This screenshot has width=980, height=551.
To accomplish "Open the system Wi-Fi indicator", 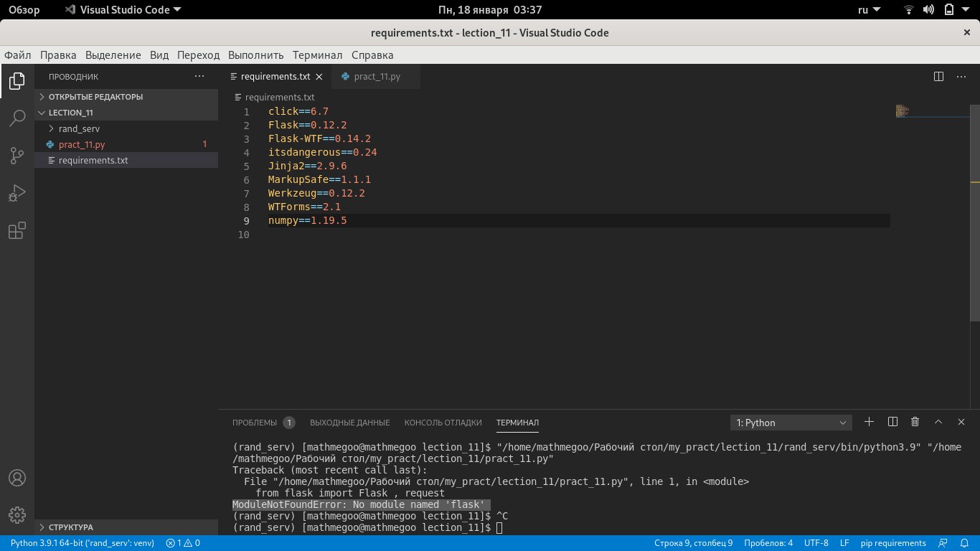I will point(909,10).
